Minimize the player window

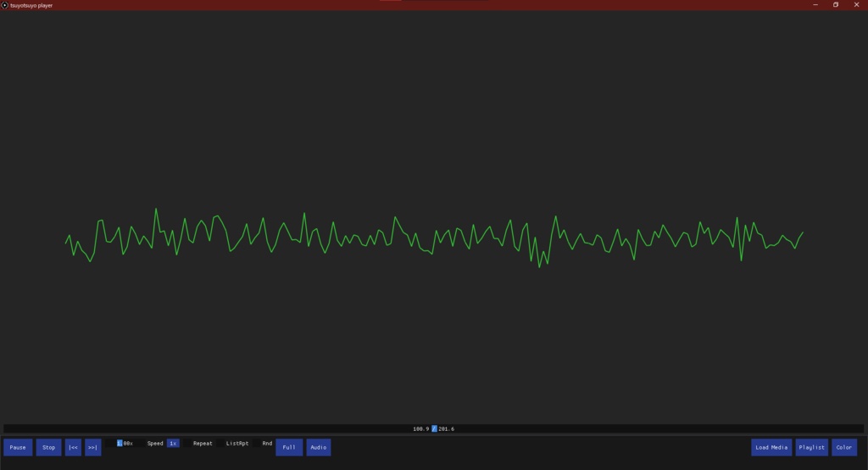815,5
